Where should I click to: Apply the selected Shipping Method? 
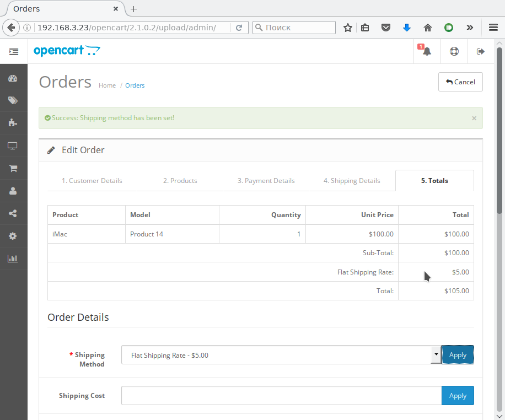(x=458, y=354)
